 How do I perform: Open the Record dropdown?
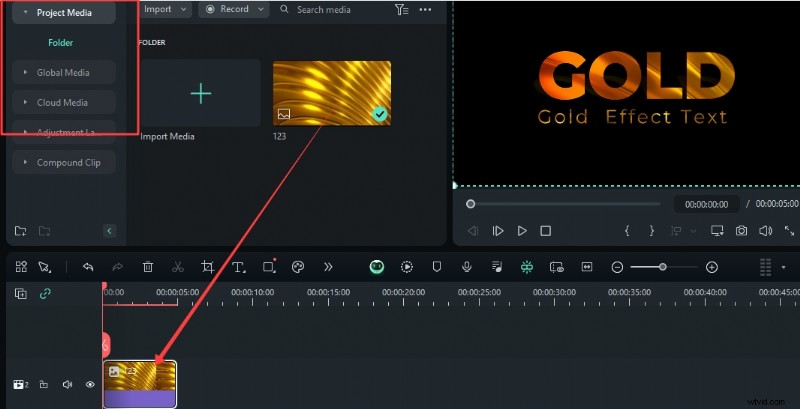tap(234, 9)
